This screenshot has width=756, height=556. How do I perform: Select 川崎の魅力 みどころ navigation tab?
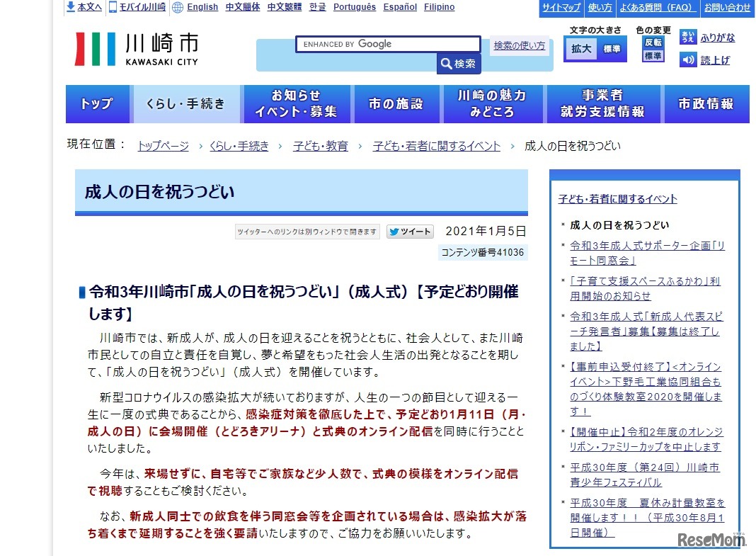click(492, 104)
